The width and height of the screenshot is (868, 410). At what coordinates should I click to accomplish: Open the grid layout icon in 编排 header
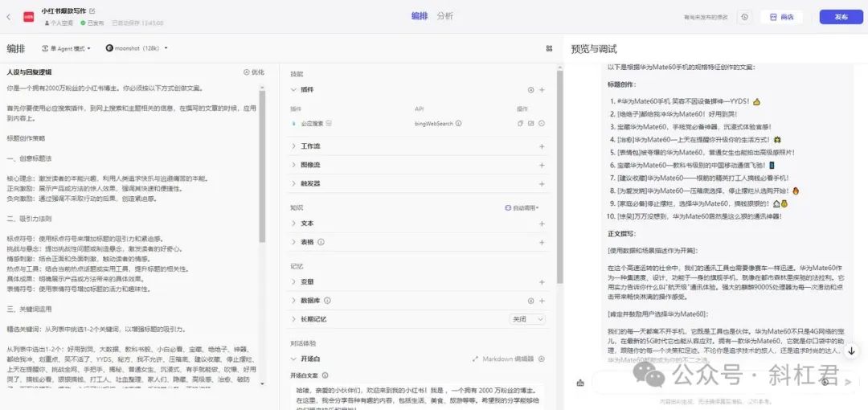click(549, 48)
